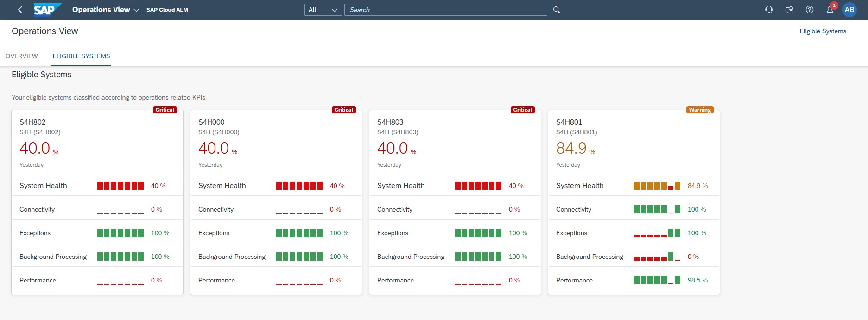Click the Critical badge on S4H803 card
This screenshot has height=320, width=868.
pyautogui.click(x=522, y=110)
